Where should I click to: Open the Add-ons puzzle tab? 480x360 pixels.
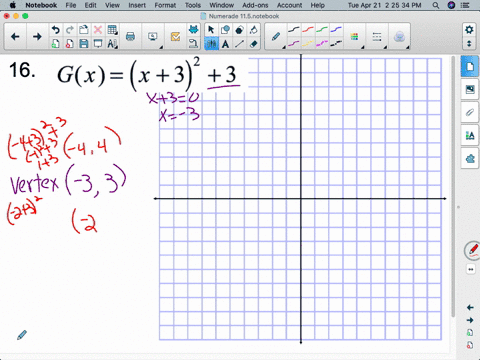470,159
